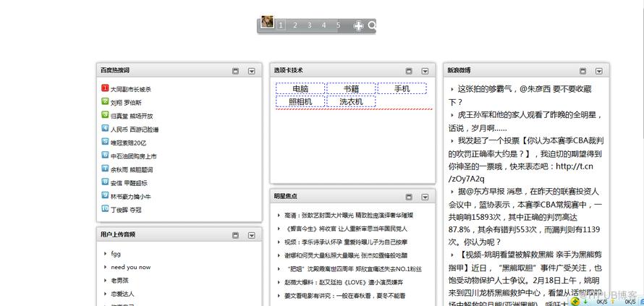
Task: Open the 明星焦点 panel dropdown arrow
Action: tap(425, 197)
